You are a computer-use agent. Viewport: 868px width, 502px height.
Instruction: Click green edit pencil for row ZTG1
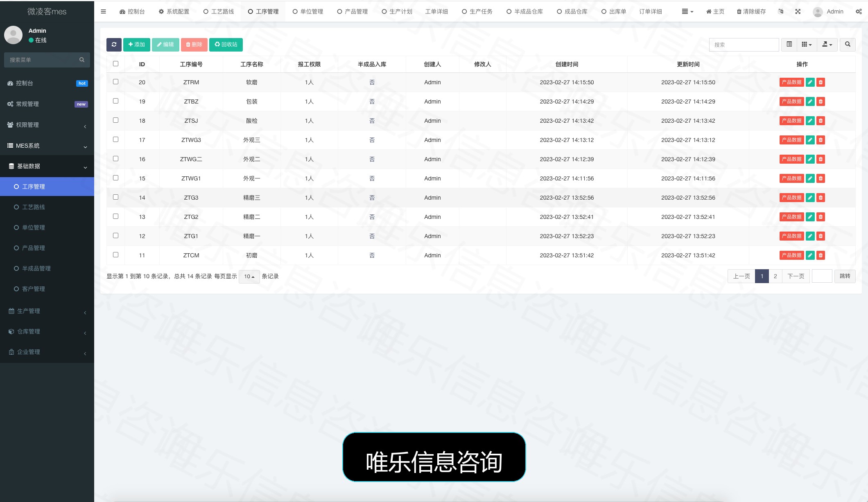point(810,236)
